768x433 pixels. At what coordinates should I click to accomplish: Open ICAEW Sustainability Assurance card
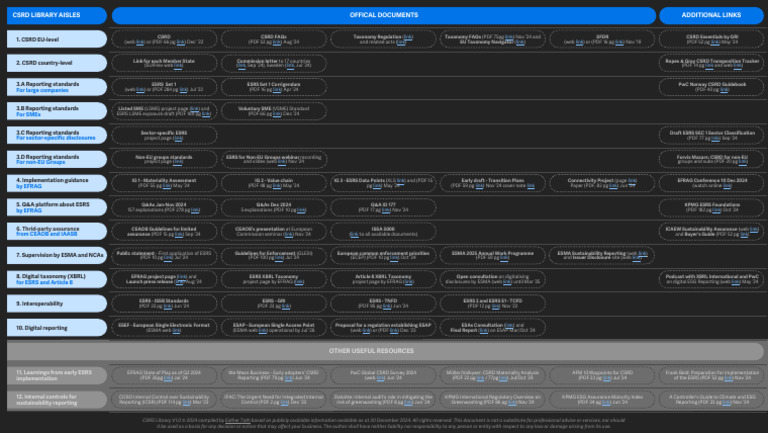pyautogui.click(x=711, y=231)
